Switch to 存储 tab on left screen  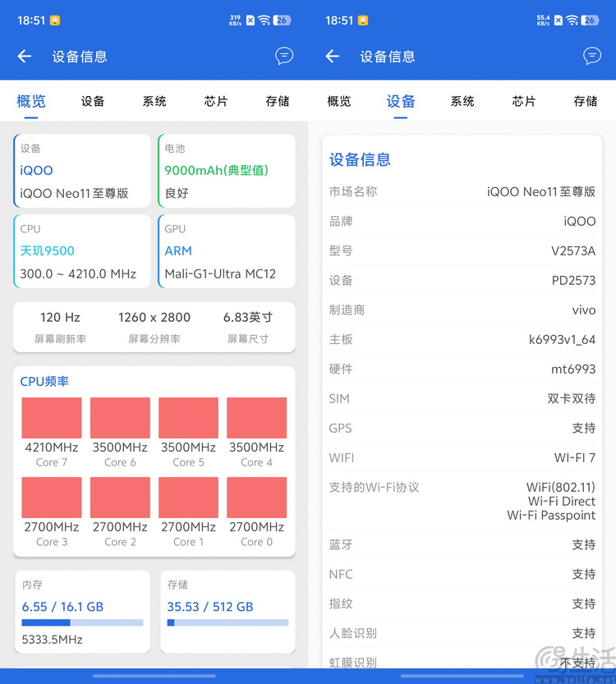point(278,101)
